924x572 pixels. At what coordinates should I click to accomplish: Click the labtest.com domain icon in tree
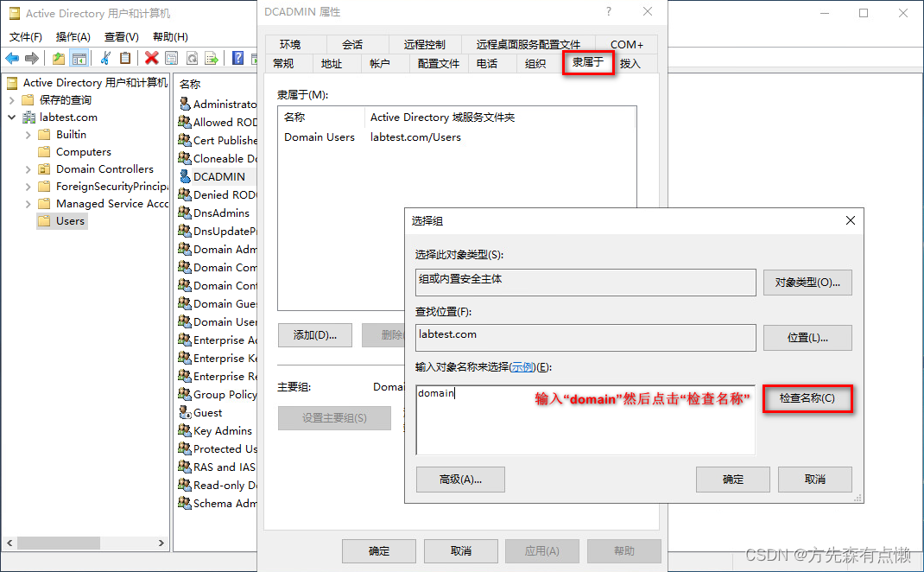coord(28,118)
